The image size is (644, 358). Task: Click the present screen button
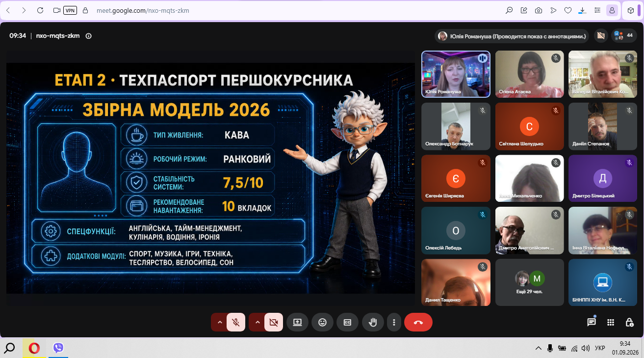click(297, 322)
